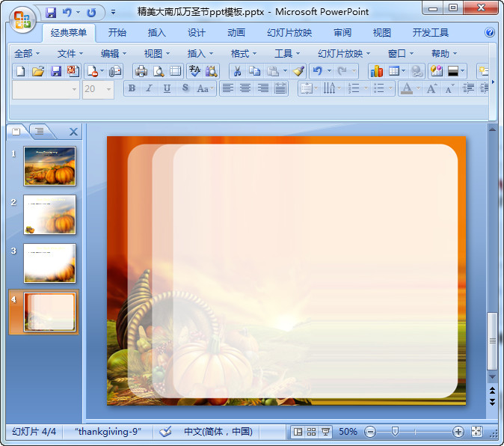Viewport: 504px width, 446px height.
Task: Apply shadow text effect (S)
Action: tap(185, 88)
